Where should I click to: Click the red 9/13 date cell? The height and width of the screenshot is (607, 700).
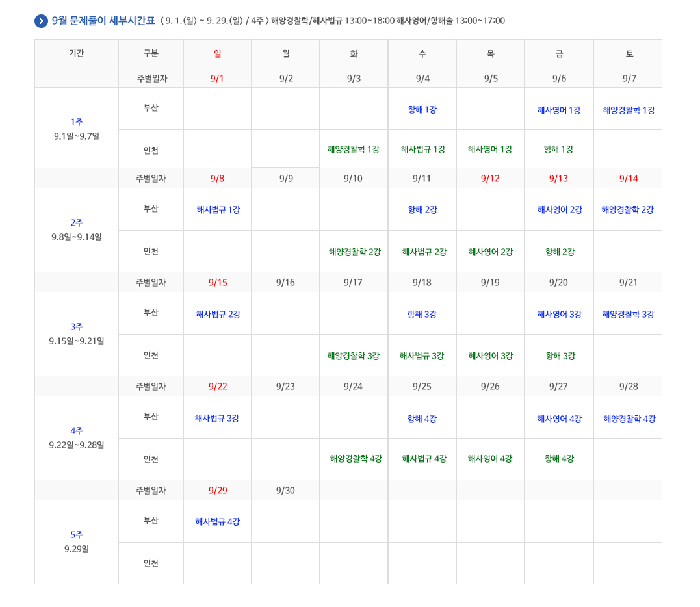click(558, 179)
